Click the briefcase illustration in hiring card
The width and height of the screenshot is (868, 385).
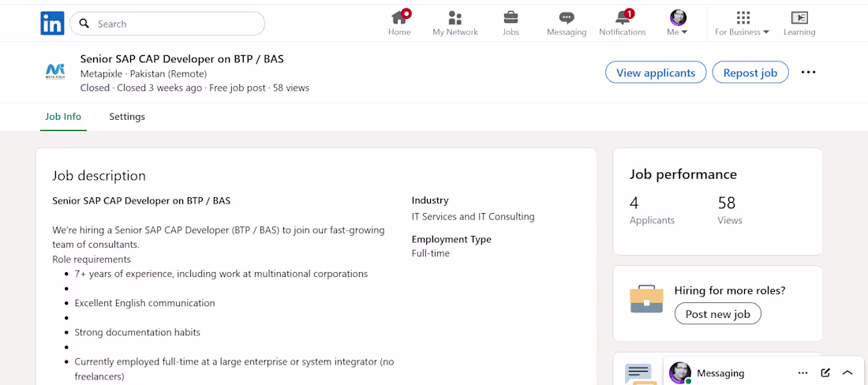pos(646,299)
